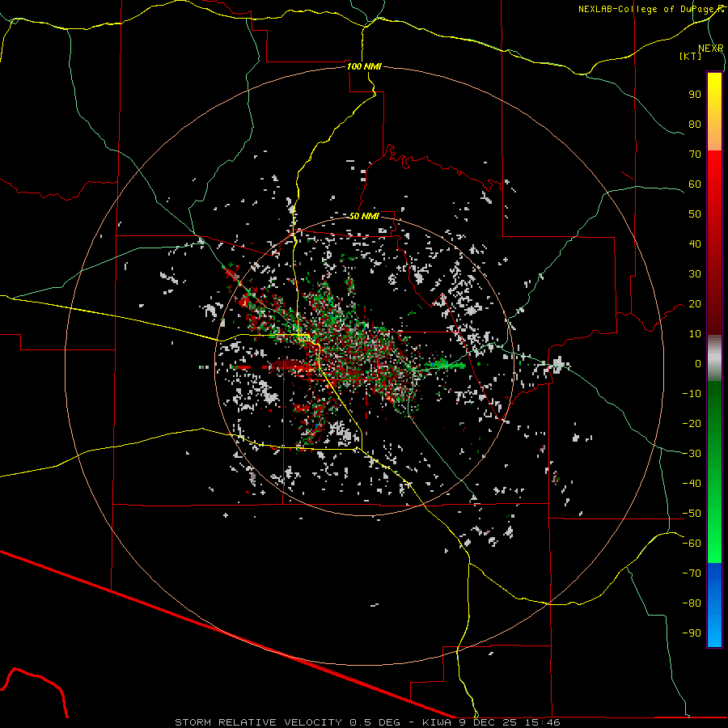Select the 50 value on velocity scale
The image size is (728, 728).
[695, 214]
